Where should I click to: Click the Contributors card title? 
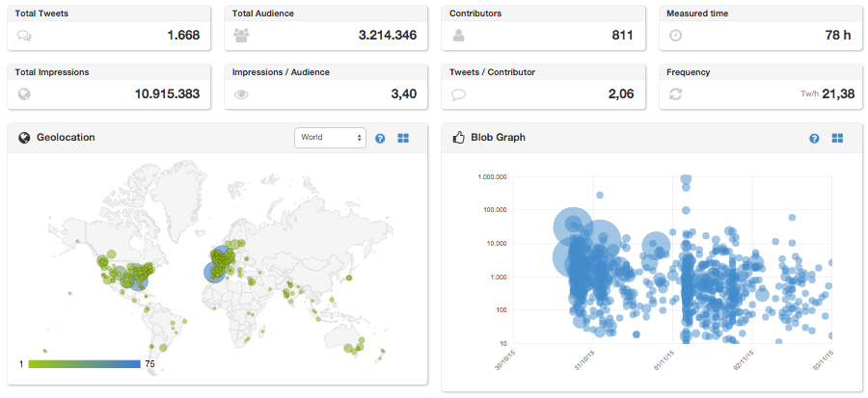(x=475, y=13)
